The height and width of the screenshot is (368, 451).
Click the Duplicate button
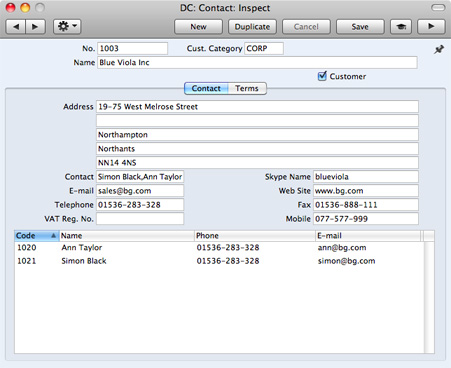[x=252, y=27]
